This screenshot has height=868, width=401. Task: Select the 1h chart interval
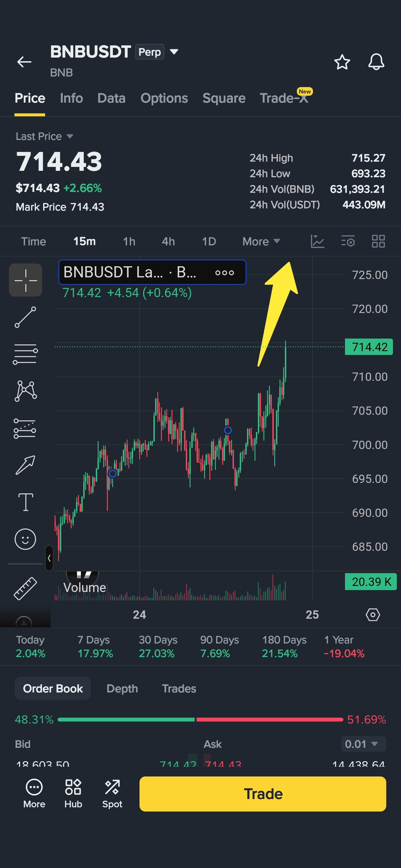pyautogui.click(x=129, y=241)
